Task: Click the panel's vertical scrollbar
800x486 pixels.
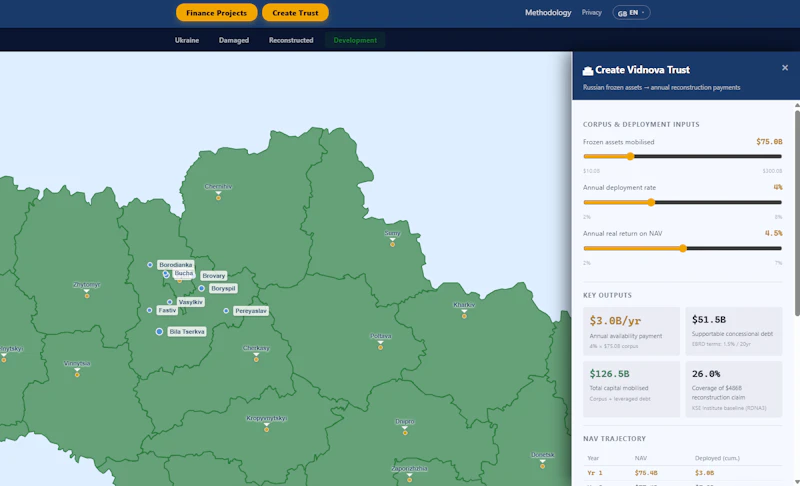Action: point(797,213)
